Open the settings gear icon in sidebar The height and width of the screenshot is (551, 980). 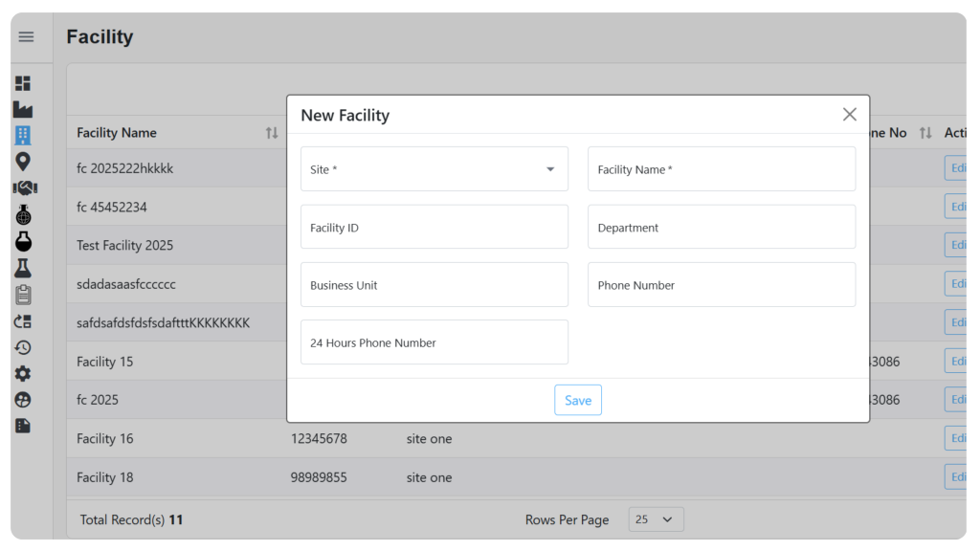click(23, 374)
